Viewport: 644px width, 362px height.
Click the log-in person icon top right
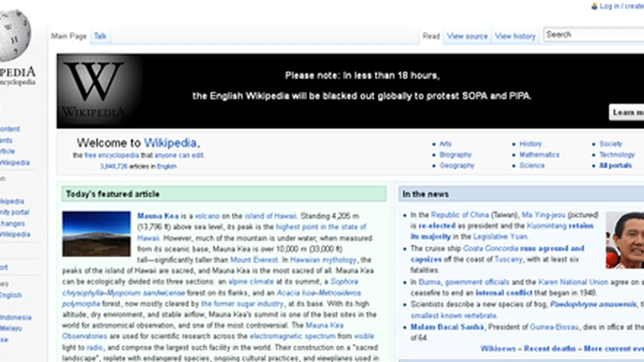594,6
